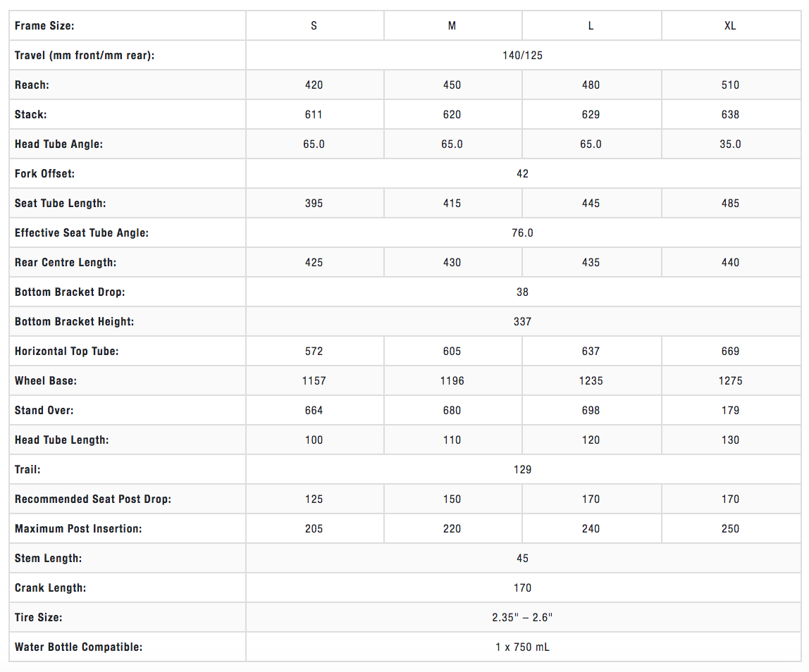Select the Effective Seat Tube Angle 76.0
Image resolution: width=809 pixels, height=672 pixels.
[522, 233]
